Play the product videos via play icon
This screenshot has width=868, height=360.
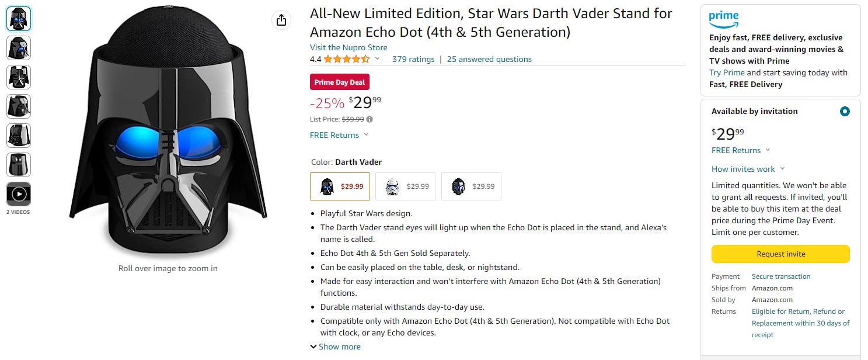click(x=18, y=193)
